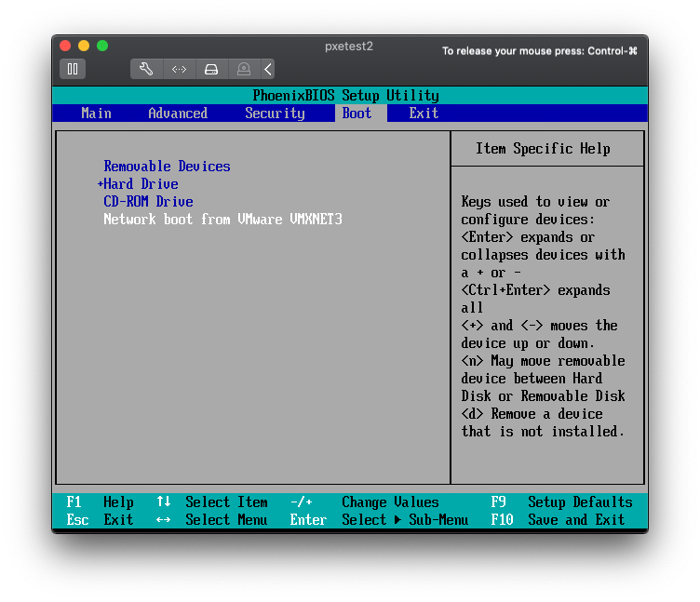Click the pxetest2 window title
This screenshot has height=602, width=700.
click(349, 47)
